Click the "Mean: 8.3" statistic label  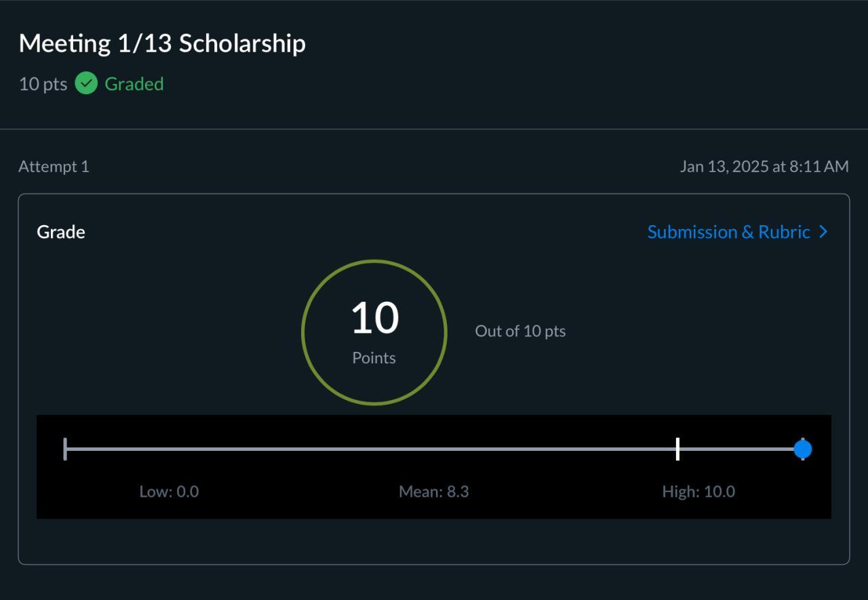point(434,492)
